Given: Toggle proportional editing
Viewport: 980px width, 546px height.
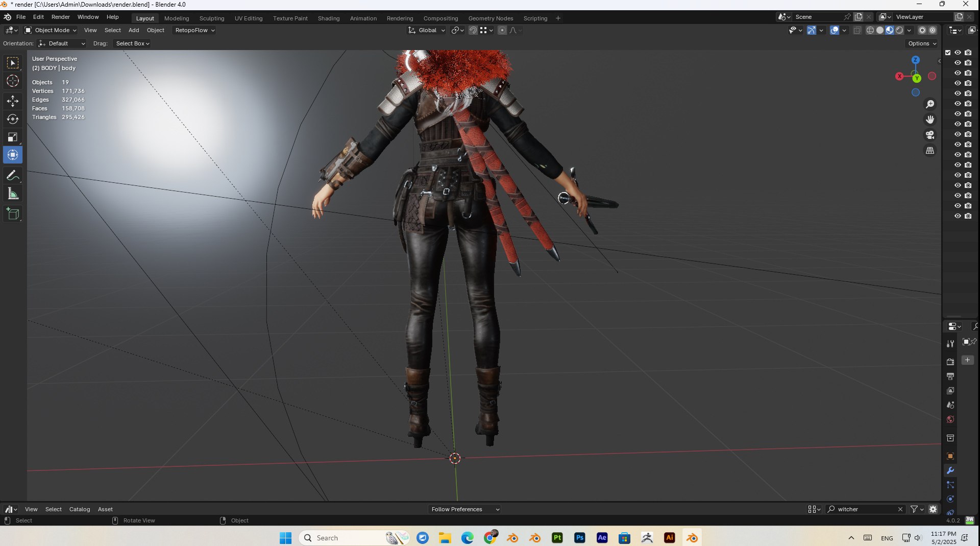Looking at the screenshot, I should (x=502, y=30).
